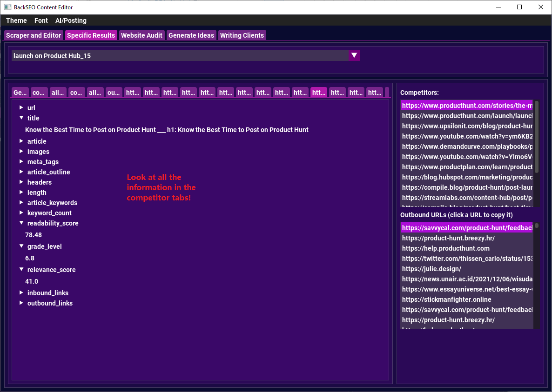This screenshot has height=392, width=552.
Task: Collapse the grade_level node
Action: click(x=21, y=246)
